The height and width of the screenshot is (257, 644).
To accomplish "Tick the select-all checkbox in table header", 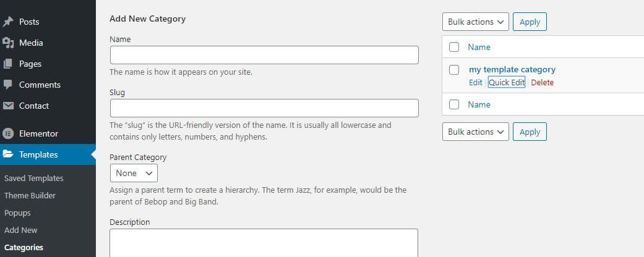I will click(454, 47).
